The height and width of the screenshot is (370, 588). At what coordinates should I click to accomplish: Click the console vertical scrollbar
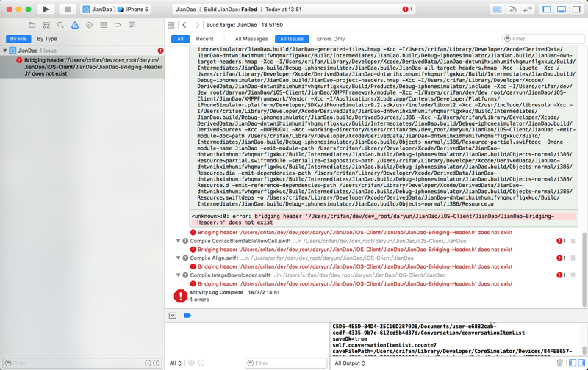pyautogui.click(x=584, y=350)
